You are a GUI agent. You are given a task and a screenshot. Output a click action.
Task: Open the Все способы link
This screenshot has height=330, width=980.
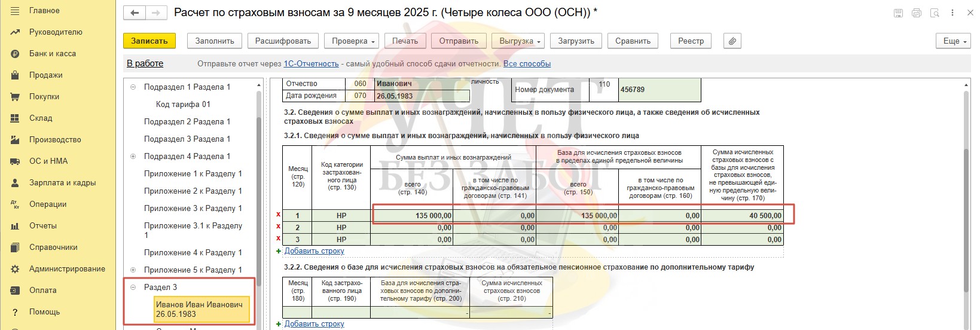(527, 64)
